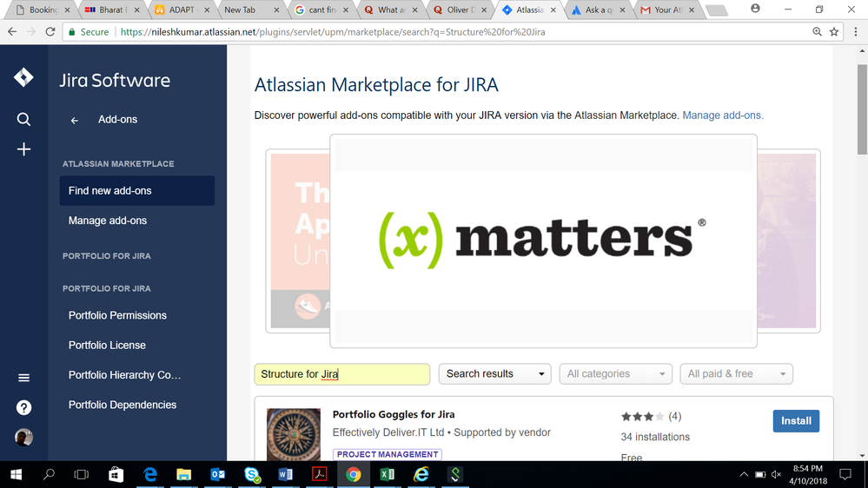Open Chrome three-dot menu
The height and width of the screenshot is (488, 868).
tap(855, 32)
